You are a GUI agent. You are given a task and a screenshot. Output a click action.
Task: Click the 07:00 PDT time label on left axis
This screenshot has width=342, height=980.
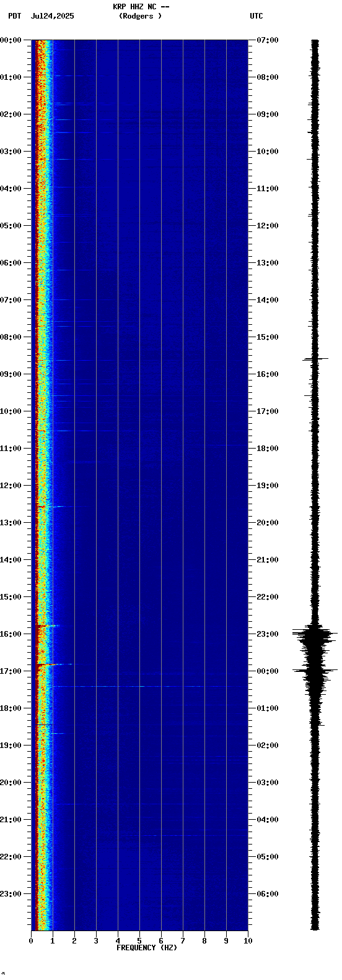pyautogui.click(x=11, y=300)
